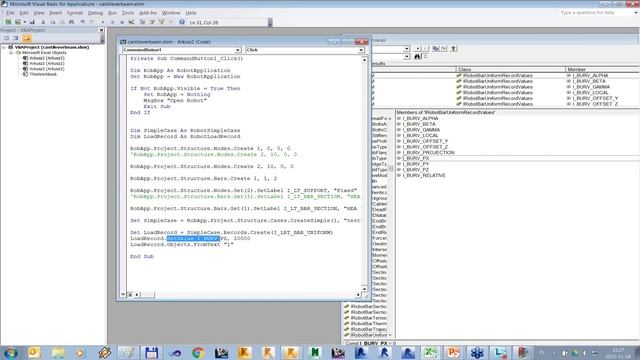Click the View Microsoft Excel toolbar icon
640x360 pixels.
pyautogui.click(x=8, y=22)
